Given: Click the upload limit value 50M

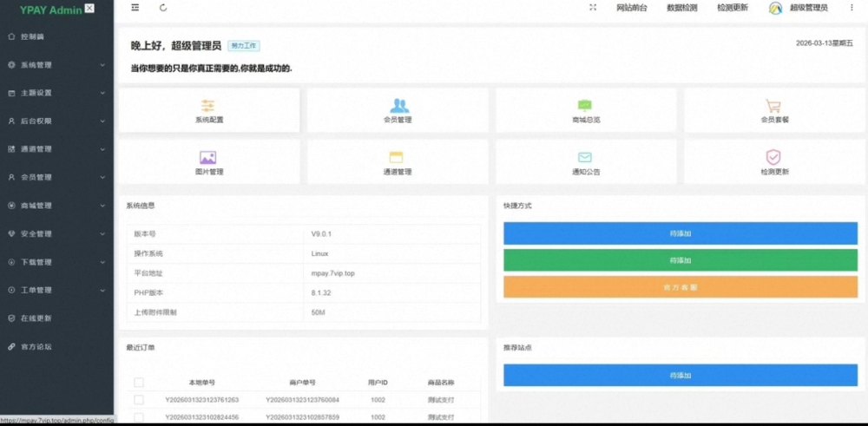Looking at the screenshot, I should click(318, 312).
